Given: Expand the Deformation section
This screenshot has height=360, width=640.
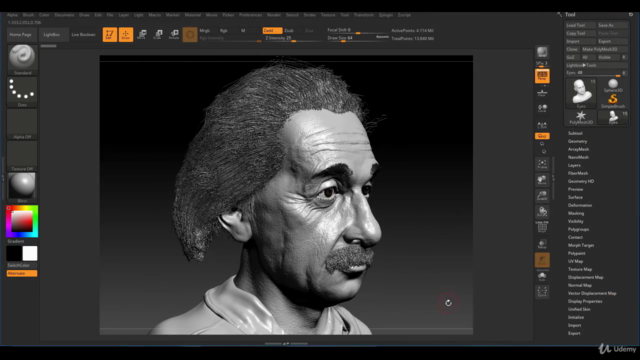Looking at the screenshot, I should tap(580, 205).
